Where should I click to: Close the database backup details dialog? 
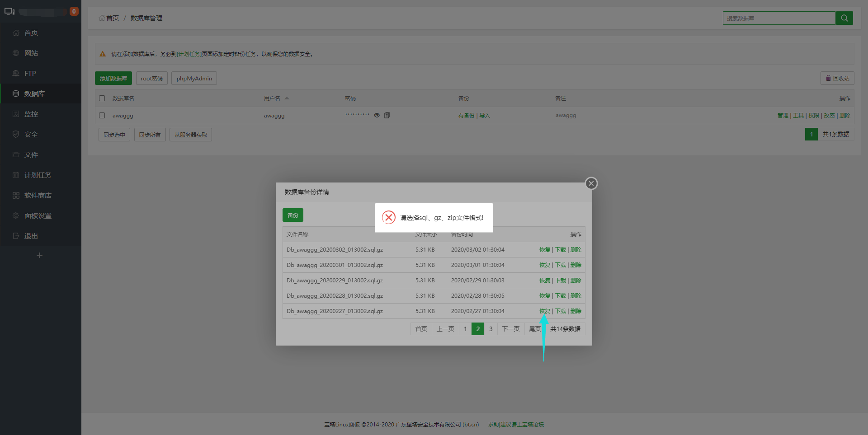point(591,183)
